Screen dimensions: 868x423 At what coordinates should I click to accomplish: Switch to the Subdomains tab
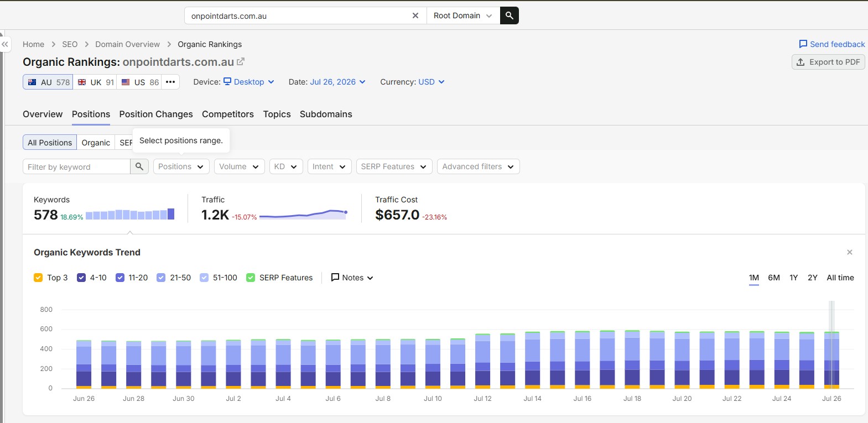[x=326, y=114]
